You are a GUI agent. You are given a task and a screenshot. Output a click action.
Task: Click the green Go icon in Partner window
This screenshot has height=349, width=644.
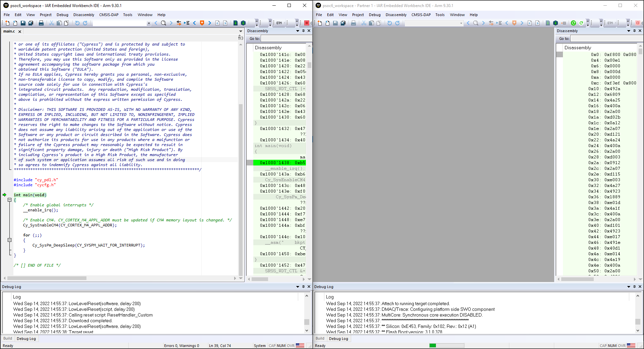(573, 23)
